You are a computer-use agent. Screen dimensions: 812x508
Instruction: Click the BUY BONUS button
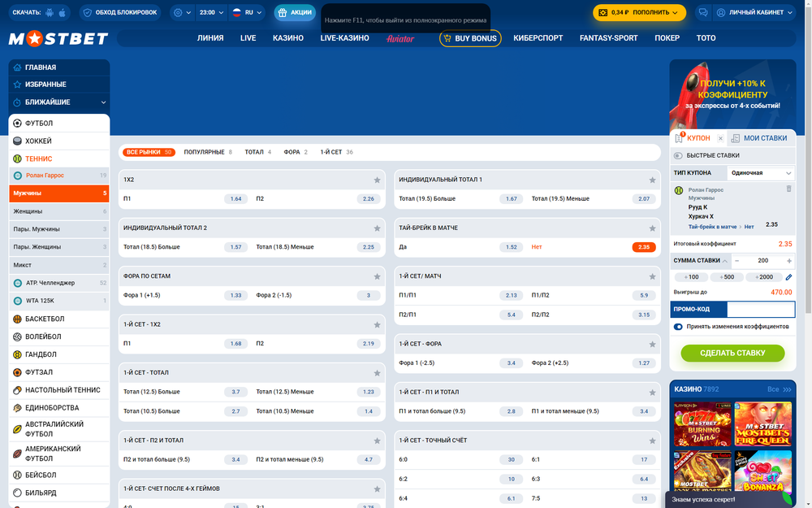[470, 38]
